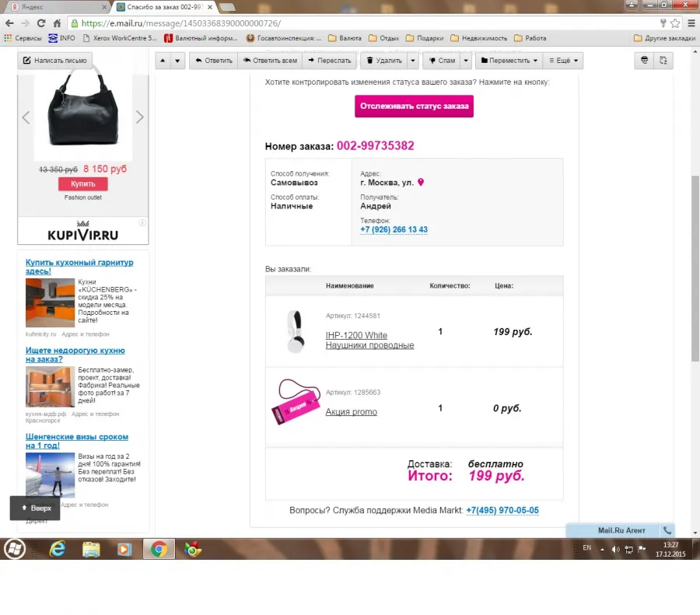Open the Валюта bookmarks folder
This screenshot has width=700, height=615.
345,38
